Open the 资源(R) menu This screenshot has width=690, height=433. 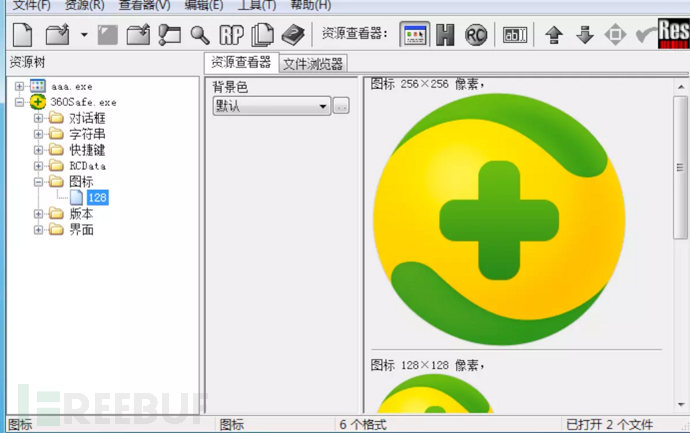click(x=84, y=5)
